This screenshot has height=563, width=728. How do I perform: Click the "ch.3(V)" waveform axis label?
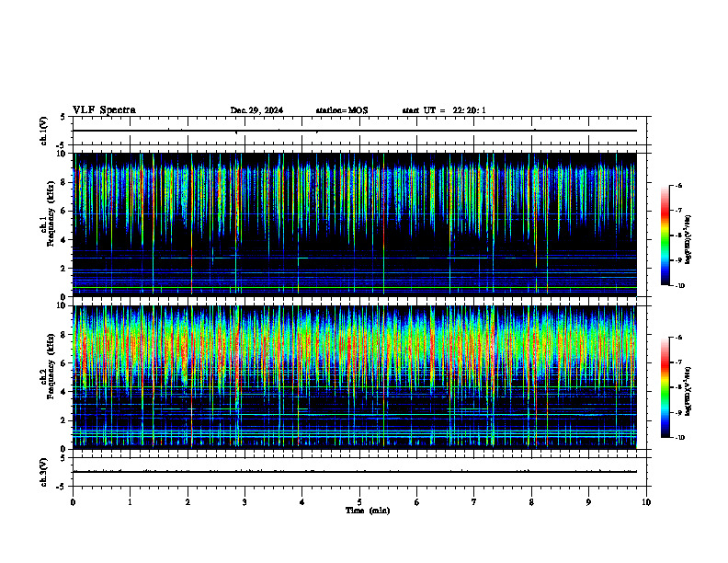pos(44,472)
